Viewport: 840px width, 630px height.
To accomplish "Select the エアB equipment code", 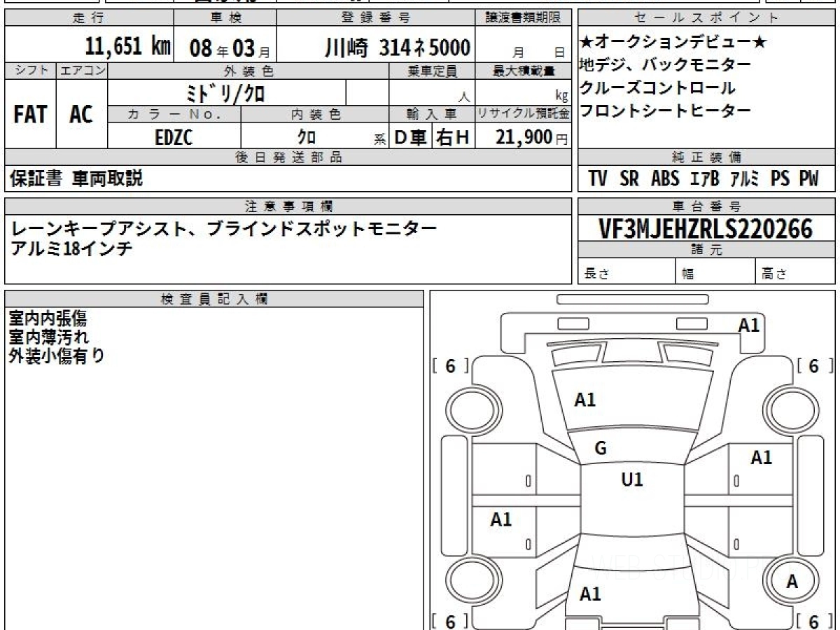I will point(705,178).
